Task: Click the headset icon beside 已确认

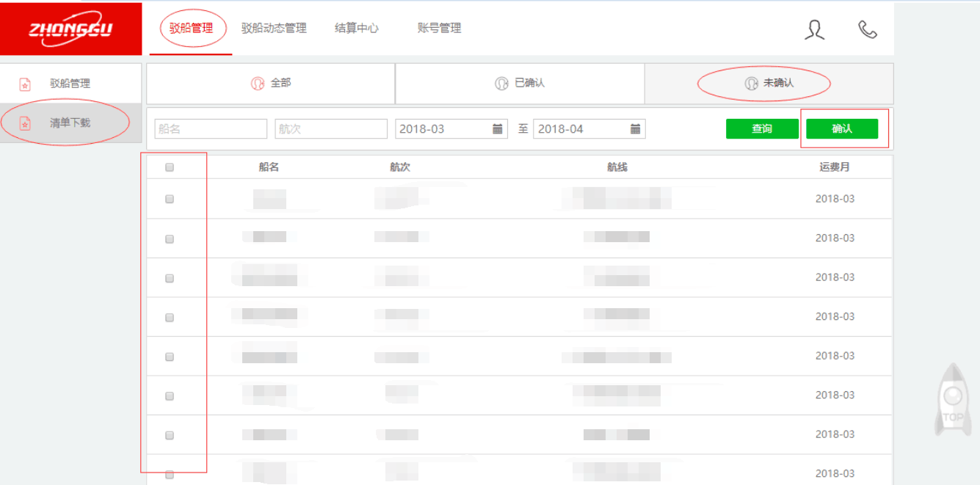Action: [501, 84]
